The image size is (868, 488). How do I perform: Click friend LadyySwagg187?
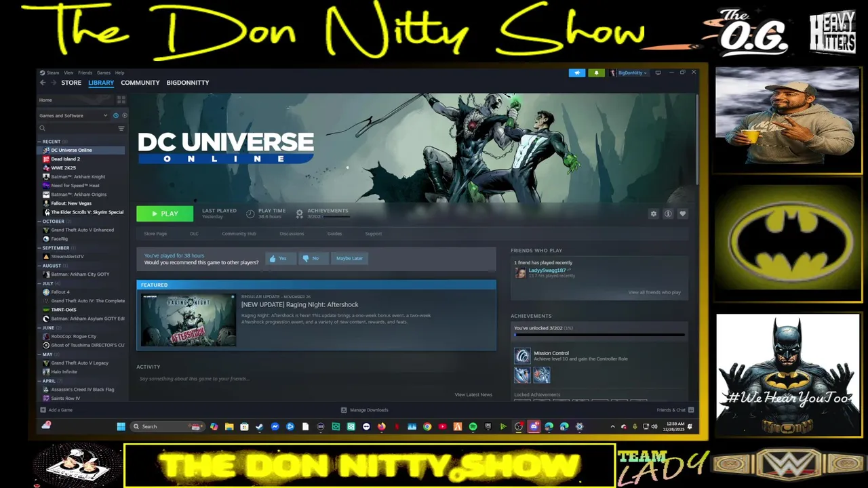[x=547, y=270]
